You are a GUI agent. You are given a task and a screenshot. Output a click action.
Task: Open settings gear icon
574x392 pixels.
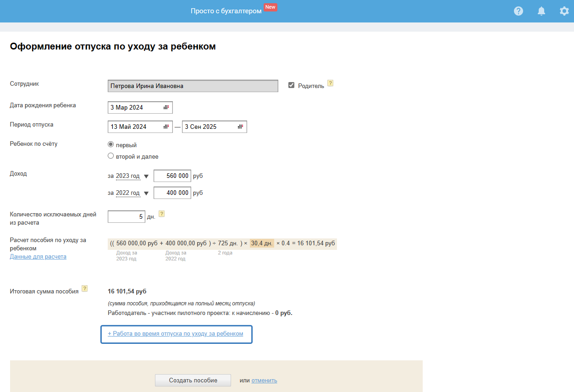(x=564, y=11)
